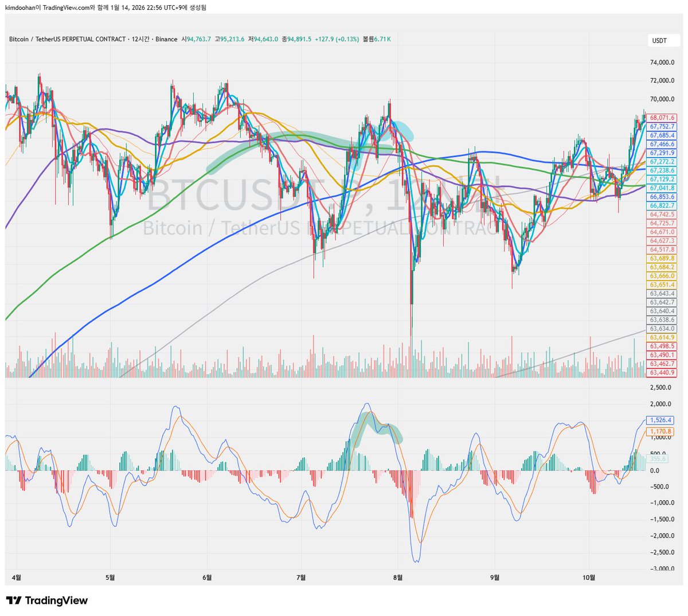Click the gray 63,634.0 price label
688x616 pixels.
(x=662, y=329)
